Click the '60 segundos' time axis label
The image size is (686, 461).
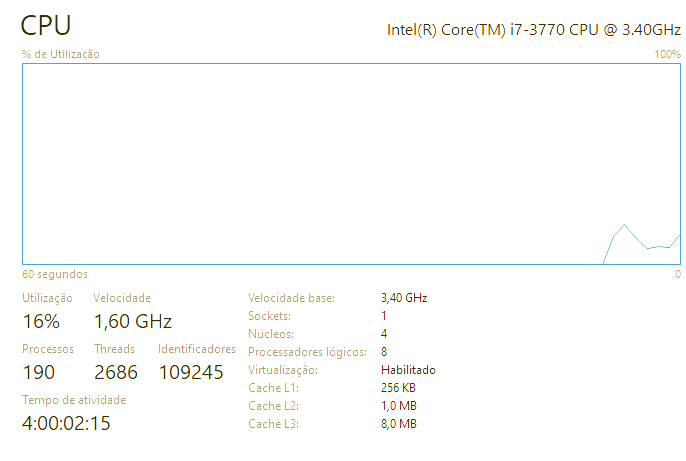coord(55,274)
